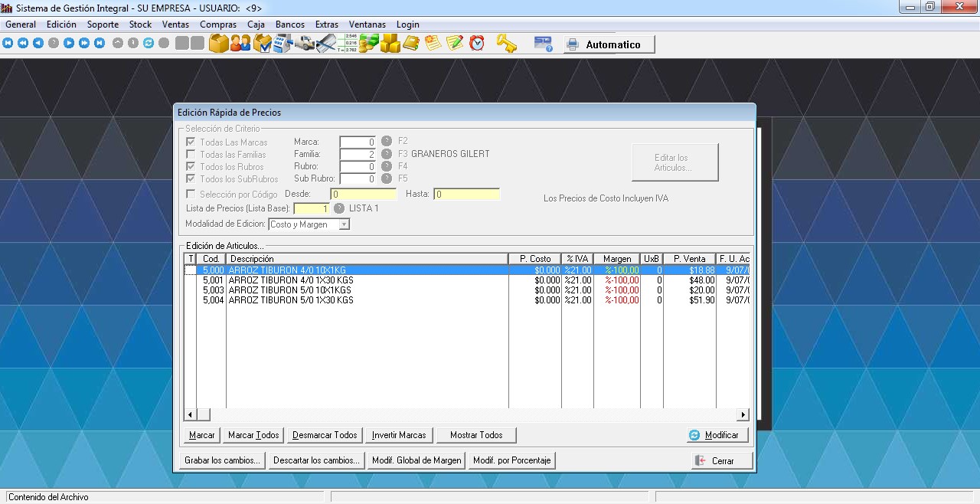Enable the Selección por Código checkbox
The height and width of the screenshot is (504, 980).
(191, 195)
